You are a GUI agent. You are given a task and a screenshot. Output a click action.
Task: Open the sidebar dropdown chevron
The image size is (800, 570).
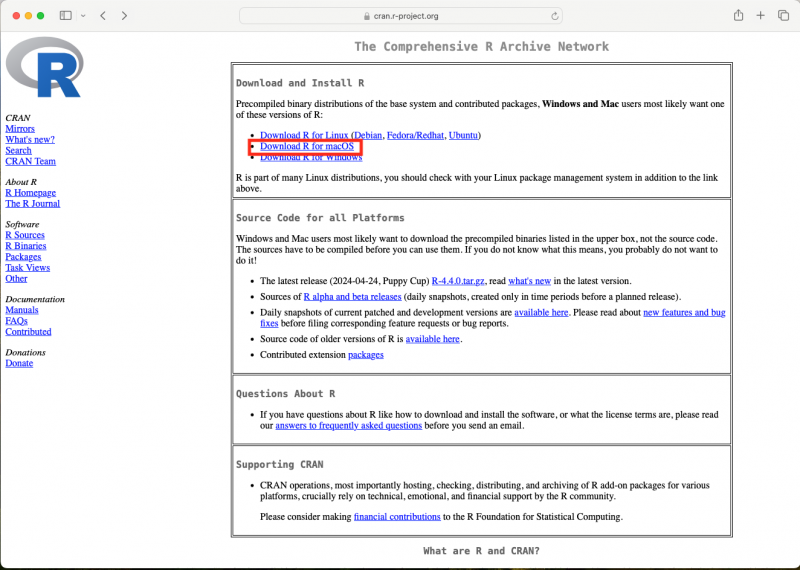pyautogui.click(x=83, y=16)
